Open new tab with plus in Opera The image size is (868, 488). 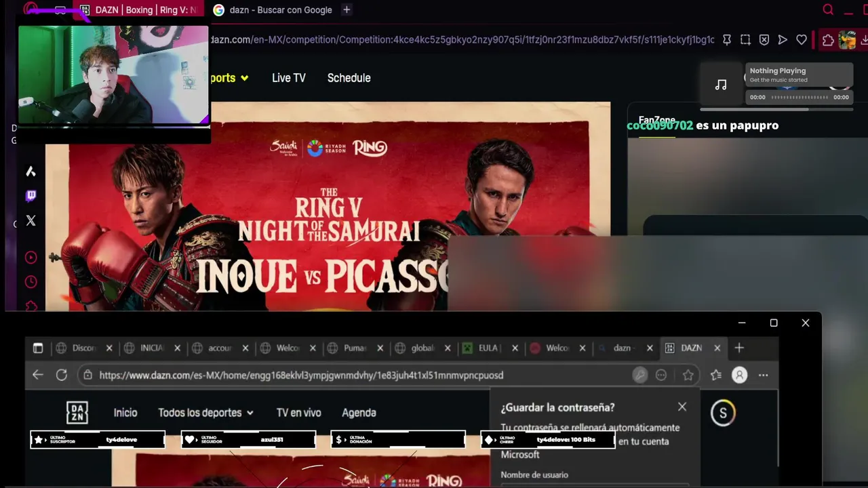click(x=347, y=9)
